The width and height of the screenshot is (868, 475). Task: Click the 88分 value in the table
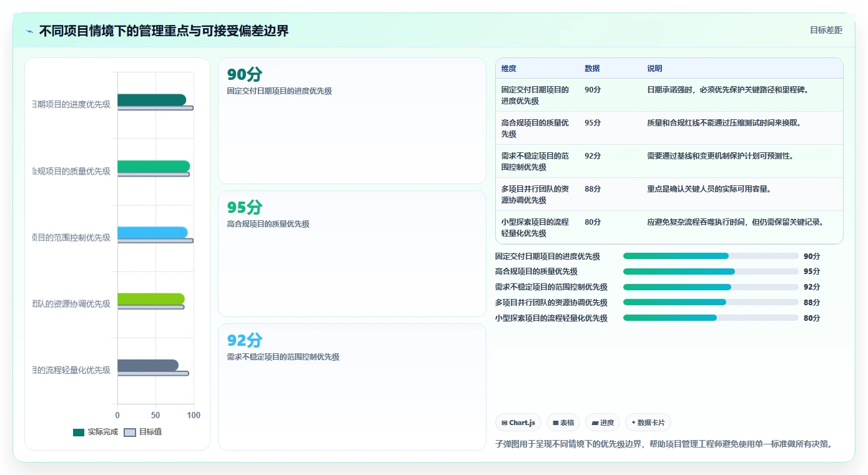pyautogui.click(x=593, y=189)
